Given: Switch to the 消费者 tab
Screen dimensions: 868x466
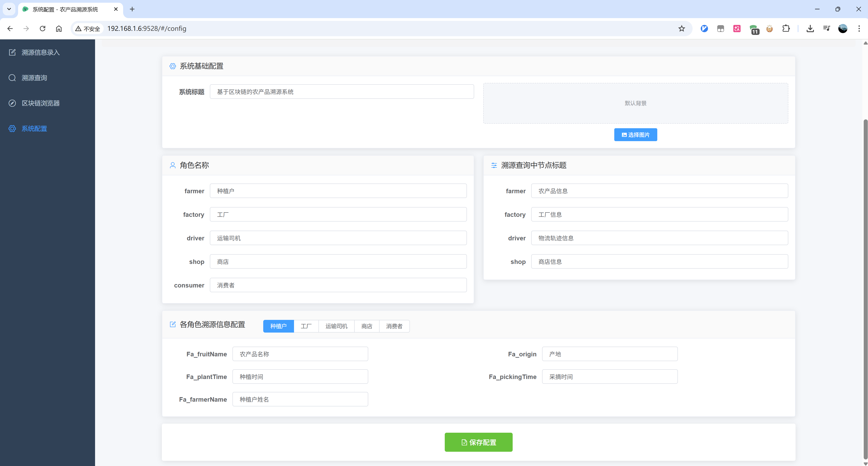Looking at the screenshot, I should [x=394, y=326].
